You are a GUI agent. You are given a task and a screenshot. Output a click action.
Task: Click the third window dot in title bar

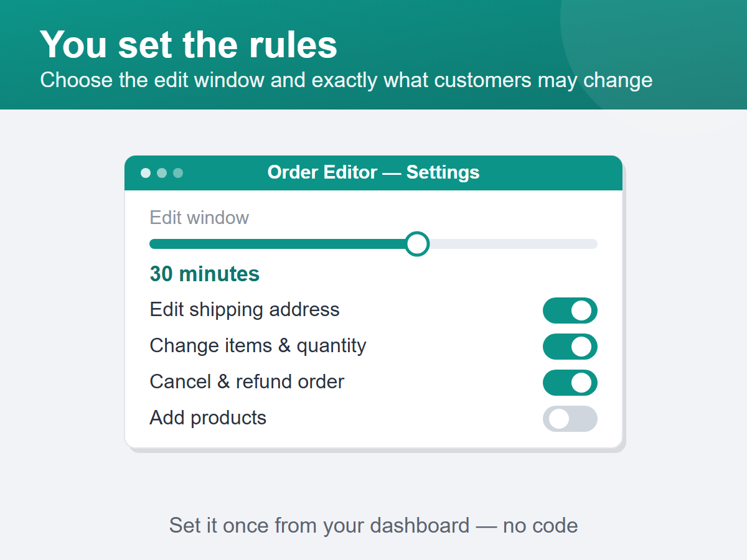point(178,173)
